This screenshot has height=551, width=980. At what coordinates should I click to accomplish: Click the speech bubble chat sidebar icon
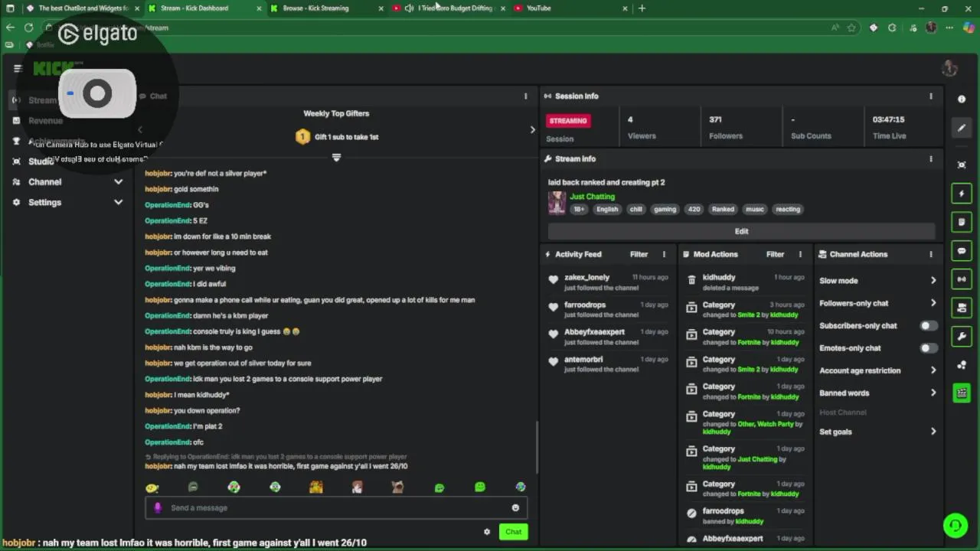tap(962, 251)
